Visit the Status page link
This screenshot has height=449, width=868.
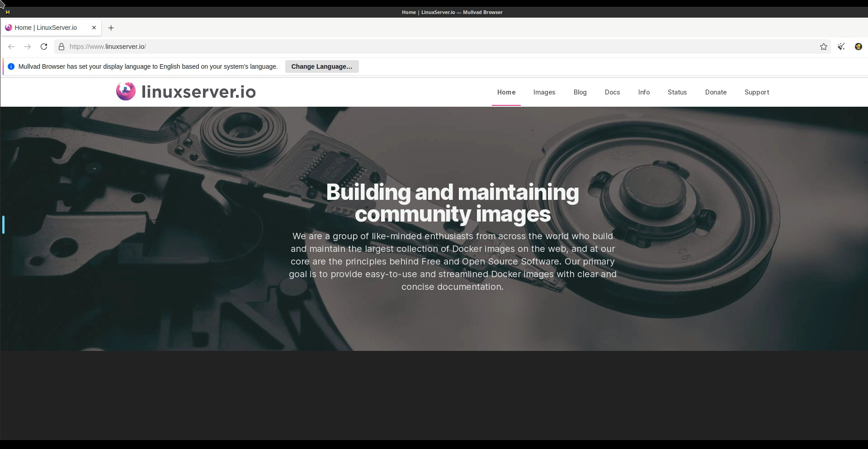click(x=677, y=92)
